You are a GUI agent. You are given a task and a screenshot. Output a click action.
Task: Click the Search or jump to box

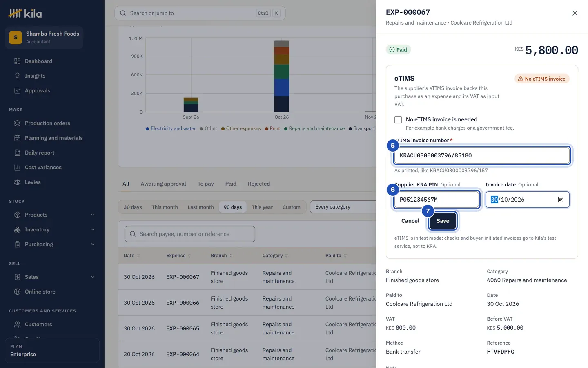coord(200,13)
